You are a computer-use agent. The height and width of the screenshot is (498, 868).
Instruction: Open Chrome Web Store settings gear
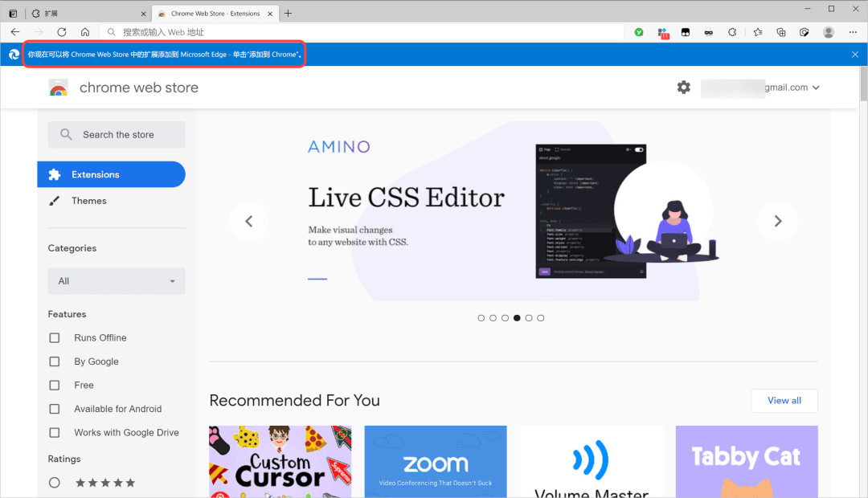coord(684,88)
